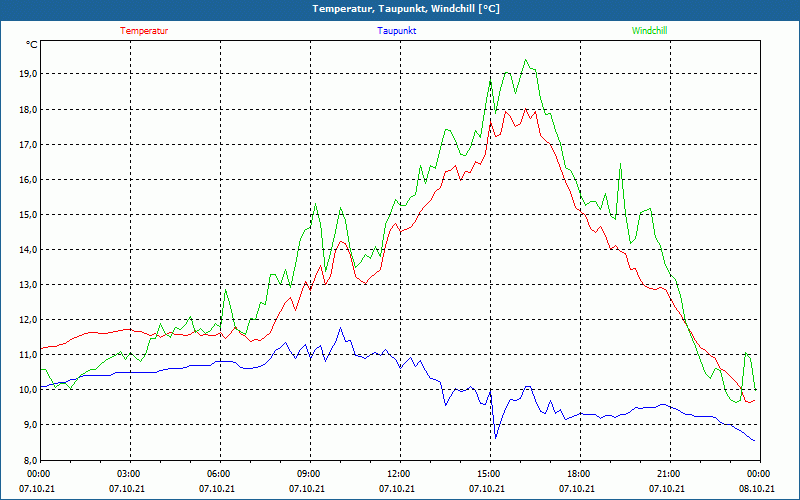Click the 17,0 y-axis value
The height and width of the screenshot is (500, 800).
point(29,144)
